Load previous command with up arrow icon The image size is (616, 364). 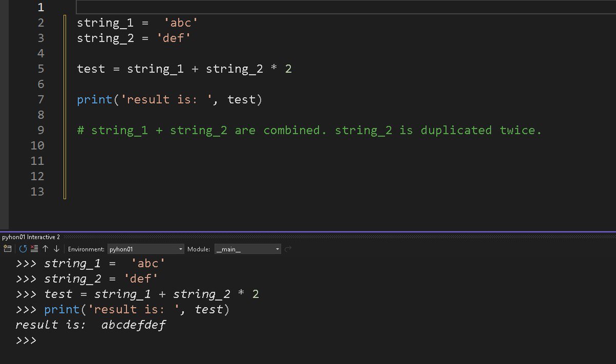(x=45, y=248)
